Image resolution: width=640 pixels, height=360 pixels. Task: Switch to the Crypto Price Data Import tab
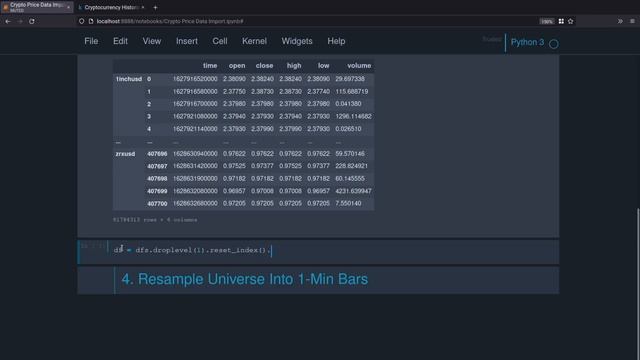37,7
